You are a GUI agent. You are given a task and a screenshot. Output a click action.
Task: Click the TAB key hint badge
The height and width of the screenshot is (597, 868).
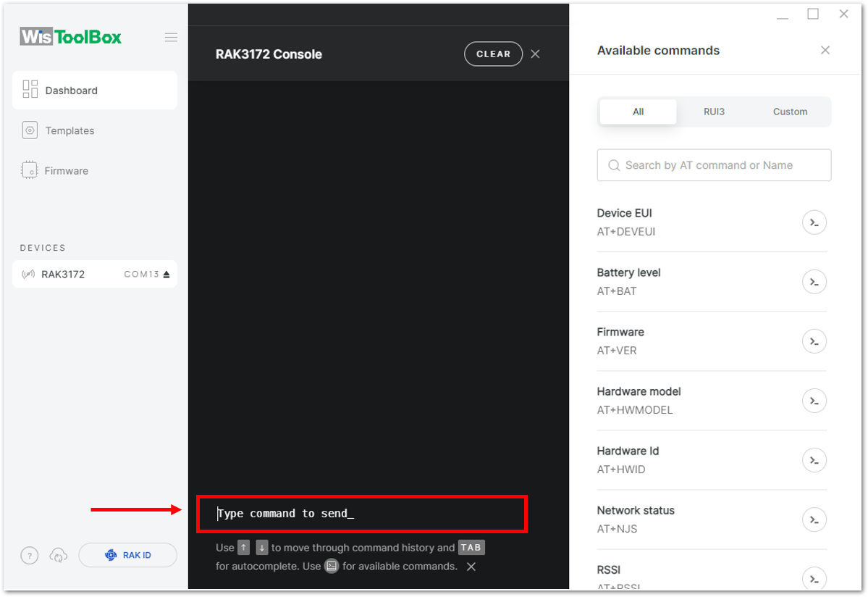point(471,547)
